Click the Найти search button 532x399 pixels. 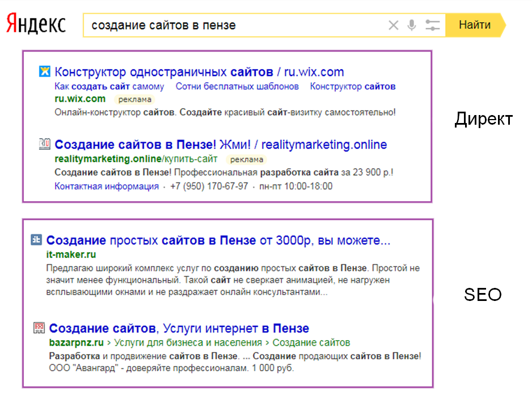pos(475,25)
